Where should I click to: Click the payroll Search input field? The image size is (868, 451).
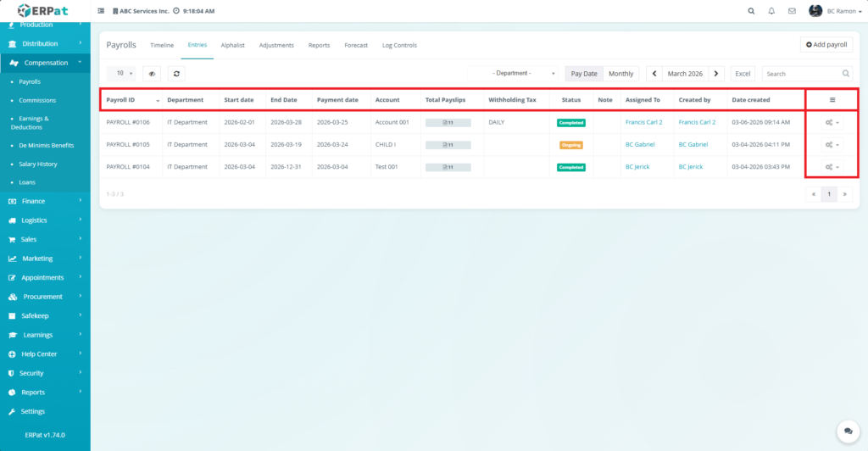point(802,74)
